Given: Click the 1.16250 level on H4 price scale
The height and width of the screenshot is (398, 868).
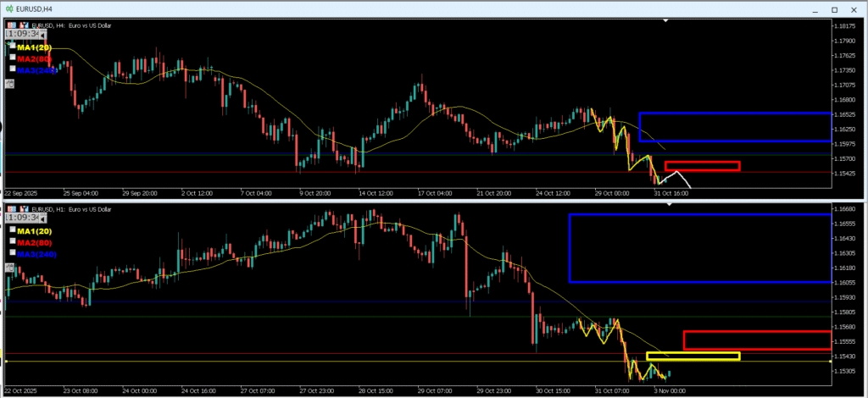Looking at the screenshot, I should coord(849,129).
